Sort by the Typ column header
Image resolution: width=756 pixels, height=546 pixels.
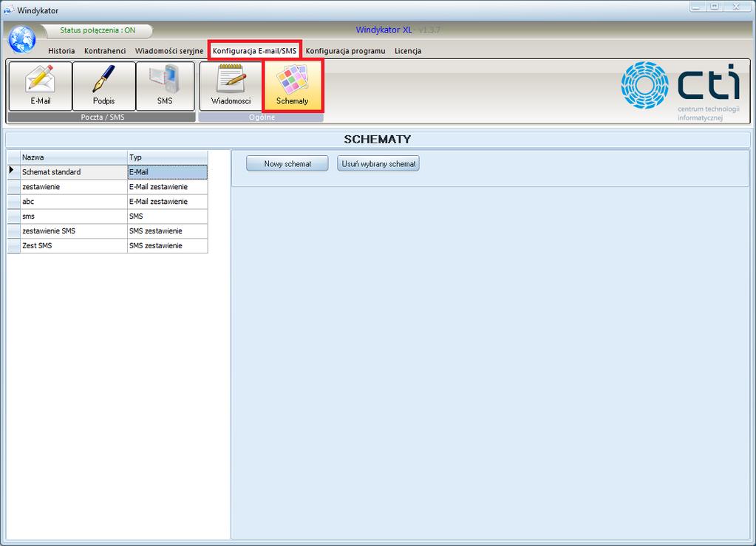tap(167, 157)
